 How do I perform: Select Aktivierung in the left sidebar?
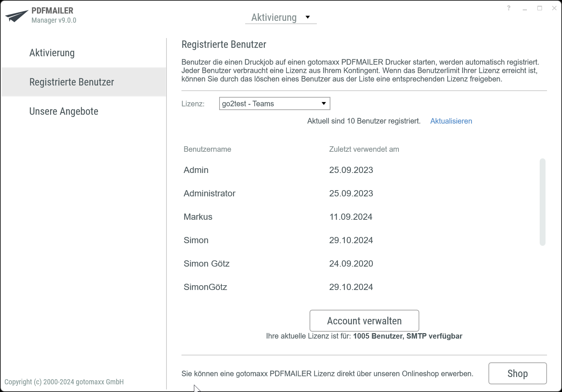point(84,53)
